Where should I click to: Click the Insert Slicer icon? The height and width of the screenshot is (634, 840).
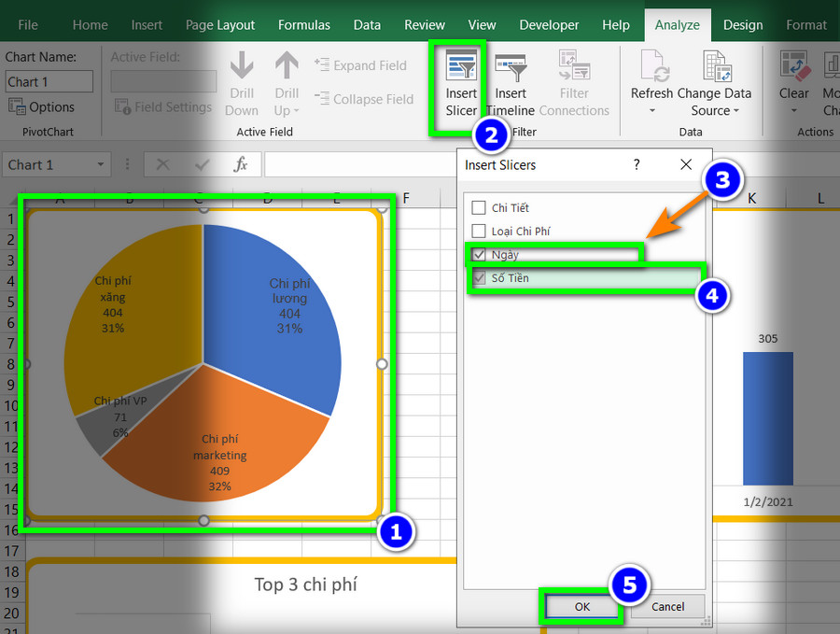pos(461,66)
